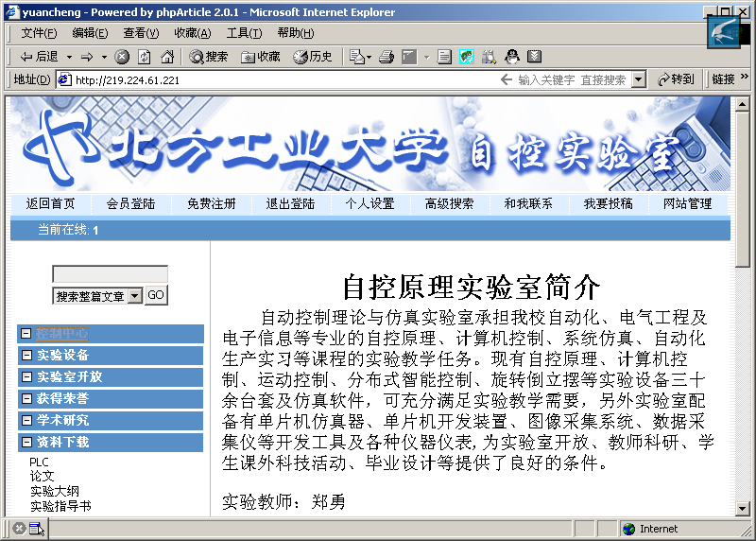Click the 会员登陆 navigation link
Screen dimensions: 756x541
130,203
